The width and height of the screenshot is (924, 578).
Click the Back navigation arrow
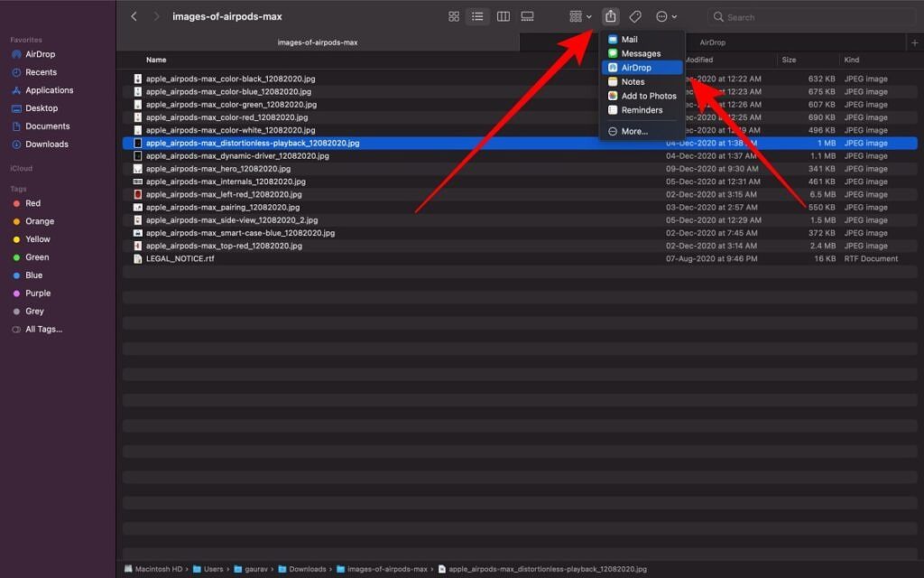click(x=134, y=16)
